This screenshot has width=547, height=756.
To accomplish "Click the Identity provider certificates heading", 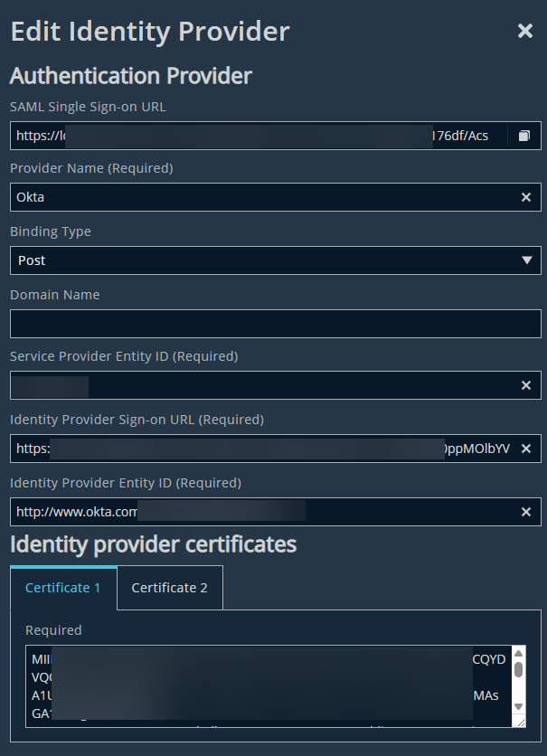I will point(154,544).
